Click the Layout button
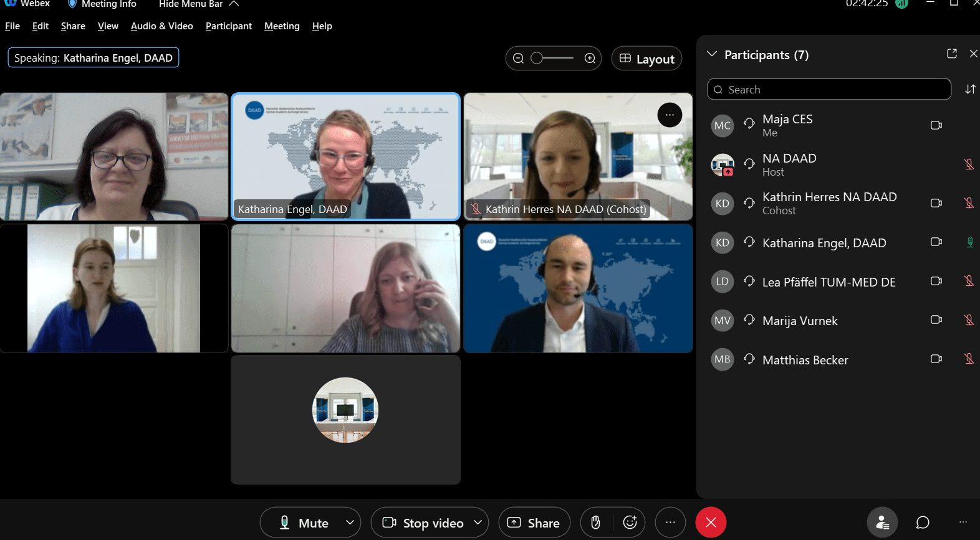Image resolution: width=980 pixels, height=540 pixels. 646,59
